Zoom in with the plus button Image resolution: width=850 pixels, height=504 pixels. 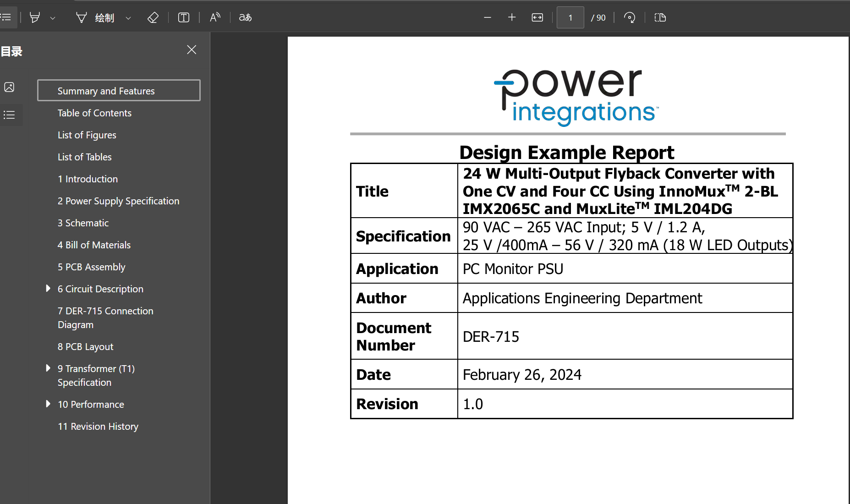512,17
